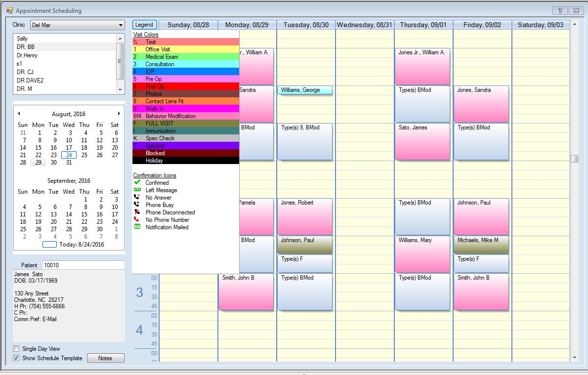
Task: Go to next month in calendar
Action: click(119, 113)
